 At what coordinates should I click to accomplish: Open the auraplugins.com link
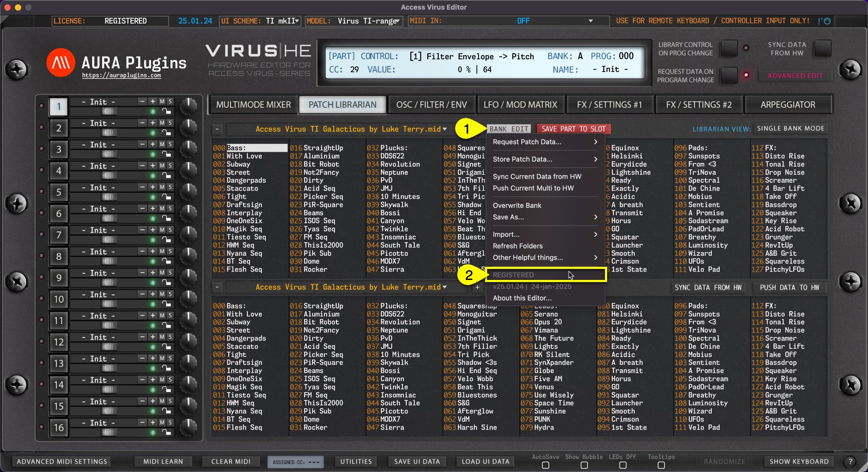(x=122, y=76)
